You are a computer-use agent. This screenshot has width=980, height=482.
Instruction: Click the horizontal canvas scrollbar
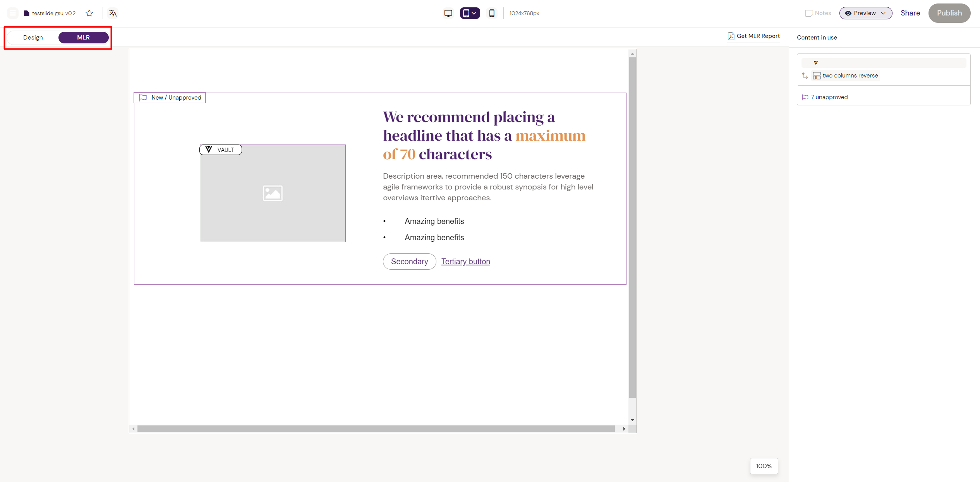point(376,429)
